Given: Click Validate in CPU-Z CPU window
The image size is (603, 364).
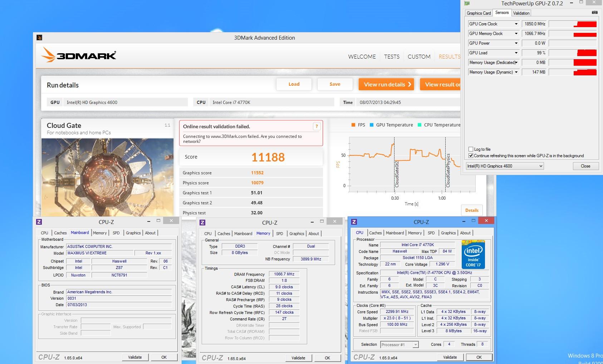Looking at the screenshot, I should click(x=450, y=357).
